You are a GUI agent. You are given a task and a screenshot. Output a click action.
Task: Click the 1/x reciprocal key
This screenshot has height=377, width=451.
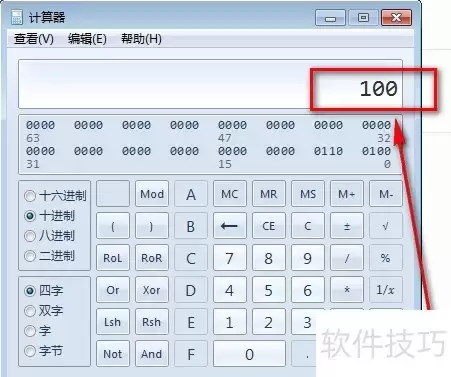[386, 290]
